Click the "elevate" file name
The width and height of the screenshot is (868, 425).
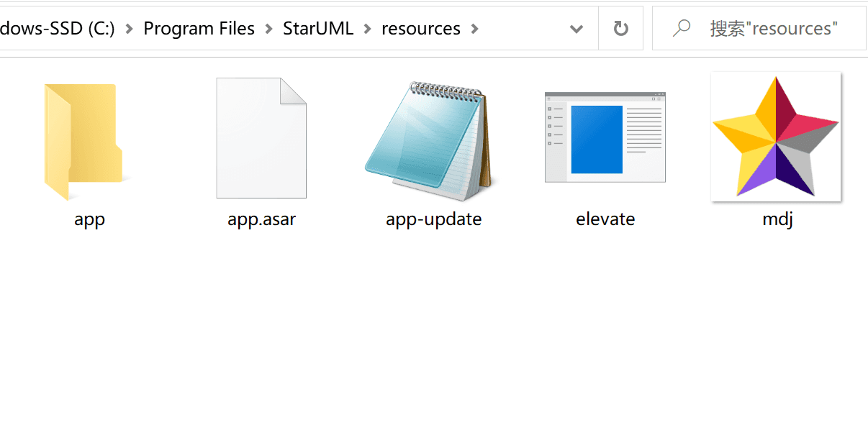pos(605,219)
